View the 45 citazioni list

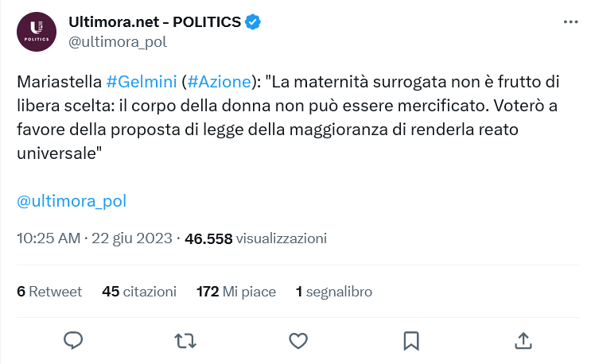click(139, 292)
